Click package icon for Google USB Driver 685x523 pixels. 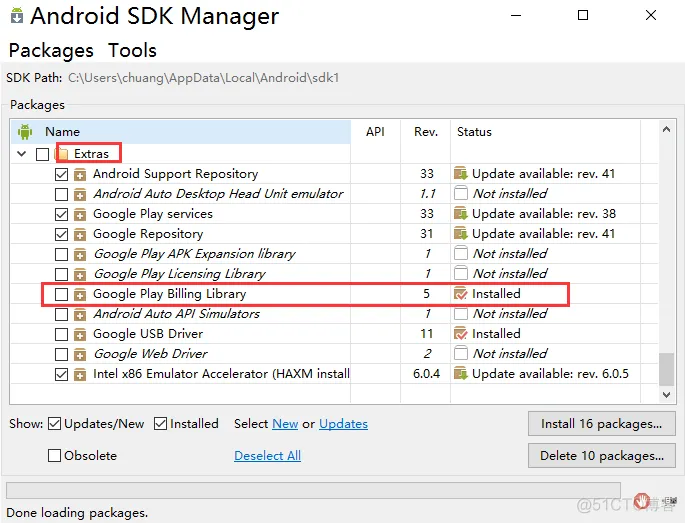80,334
